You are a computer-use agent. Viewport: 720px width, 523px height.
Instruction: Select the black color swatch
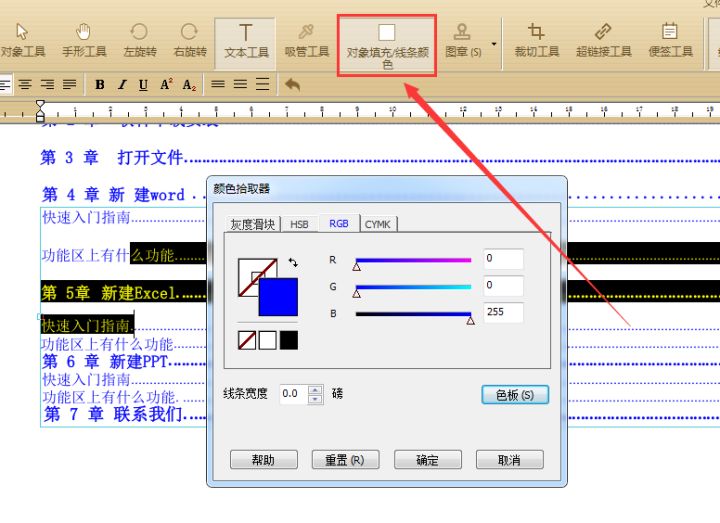tap(288, 340)
